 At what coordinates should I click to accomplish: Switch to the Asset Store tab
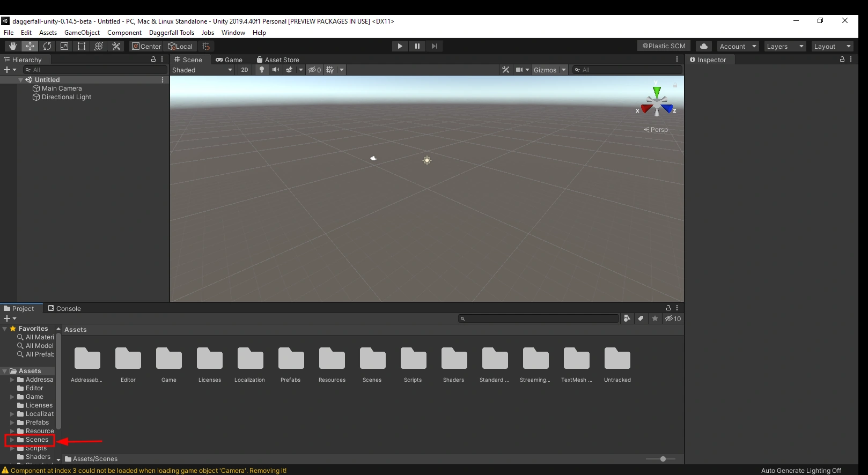[278, 60]
